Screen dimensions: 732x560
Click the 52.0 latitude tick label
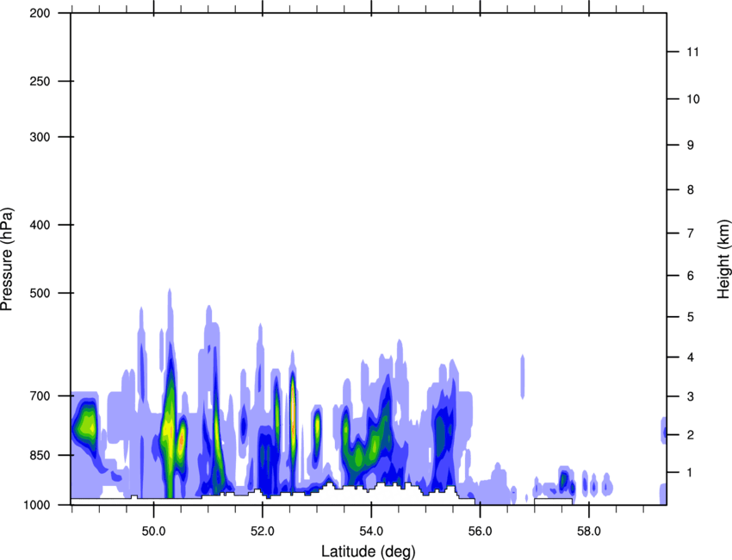tap(263, 532)
